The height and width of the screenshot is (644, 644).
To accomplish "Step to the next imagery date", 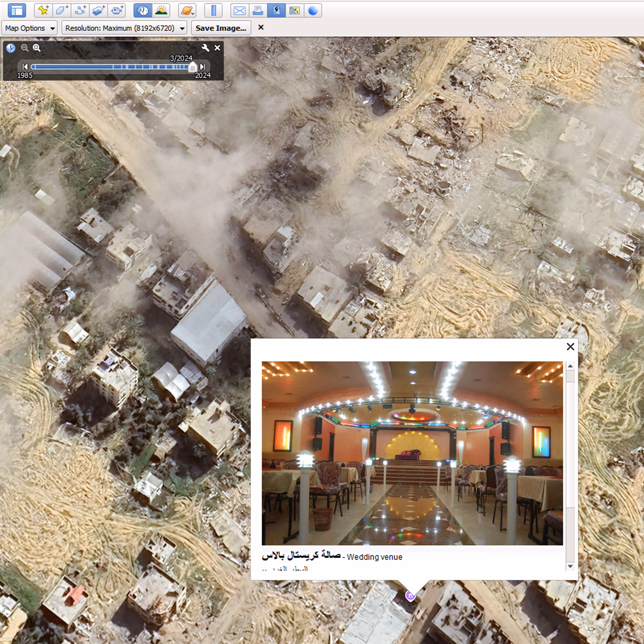I will (203, 67).
